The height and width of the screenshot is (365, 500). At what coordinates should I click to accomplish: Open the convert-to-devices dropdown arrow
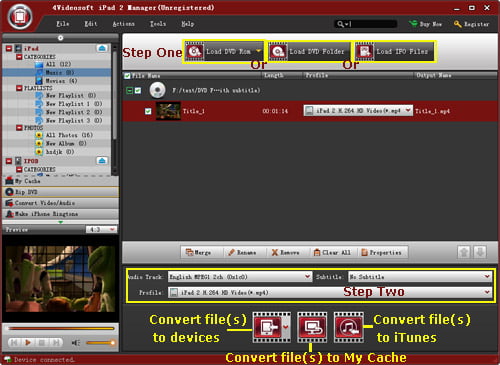286,327
